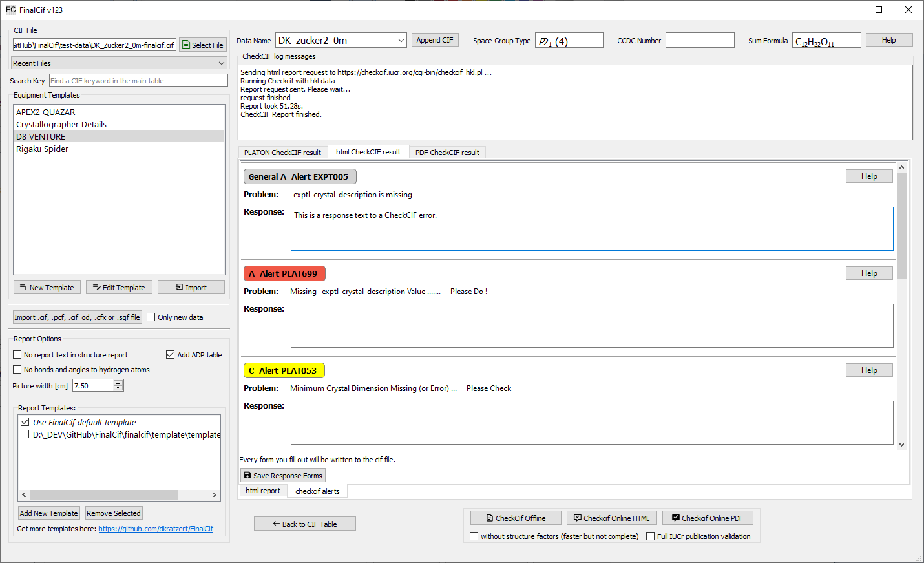Open the PLATON CheckCIF result tab
The image size is (924, 563).
(x=282, y=153)
